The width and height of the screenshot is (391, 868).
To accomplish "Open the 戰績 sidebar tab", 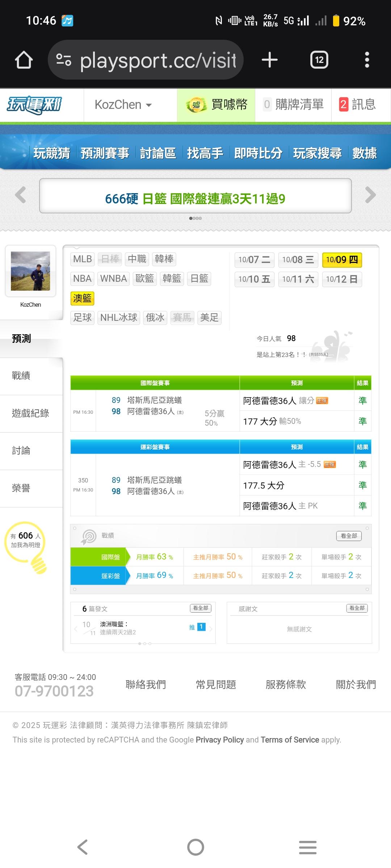I will (x=21, y=376).
